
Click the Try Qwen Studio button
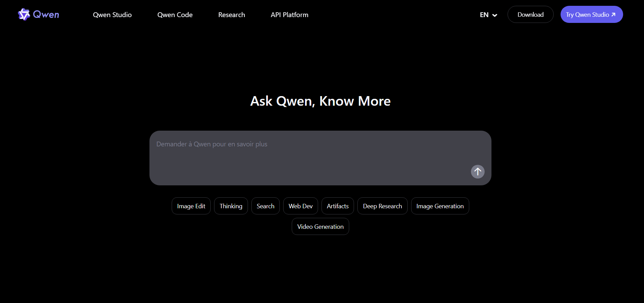tap(592, 14)
